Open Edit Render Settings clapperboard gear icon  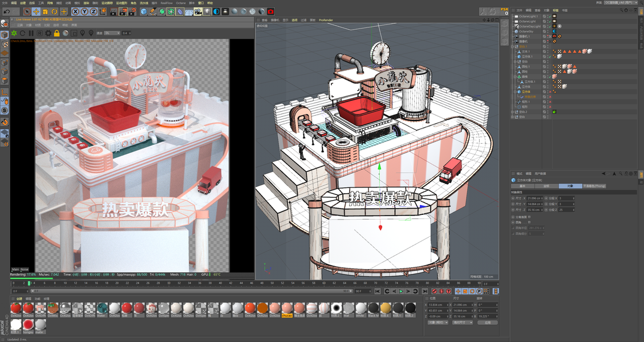tap(132, 11)
